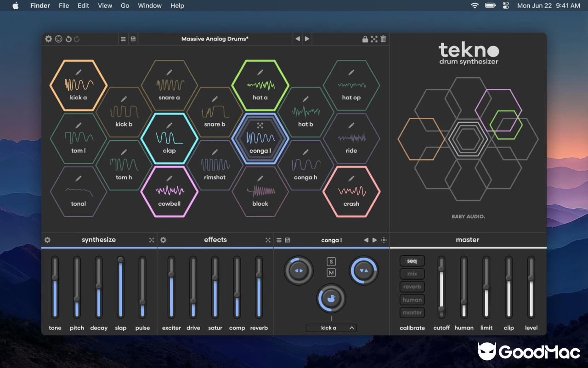Select the ride drum pad

pos(351,138)
